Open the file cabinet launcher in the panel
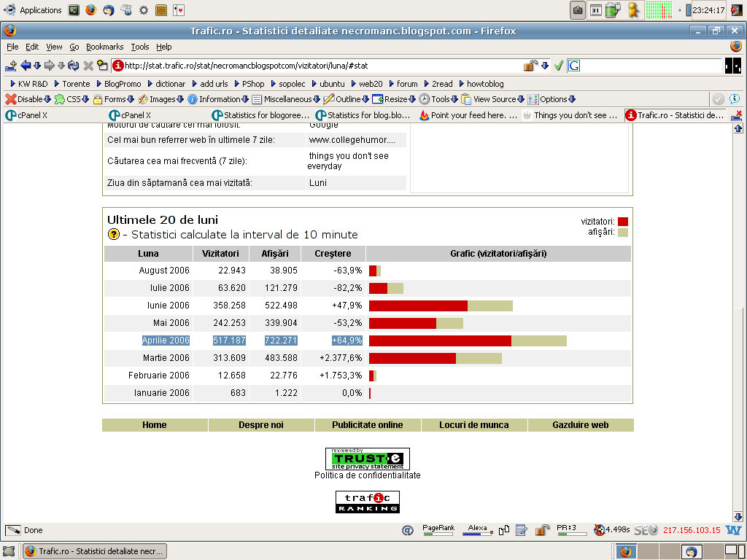Screen dimensions: 747x560 coord(161,10)
